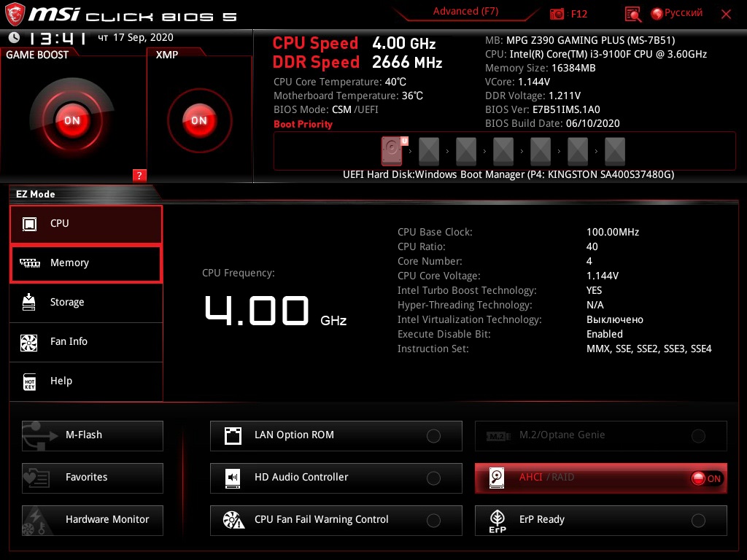
Task: Open M-Flash utility
Action: coord(93,436)
